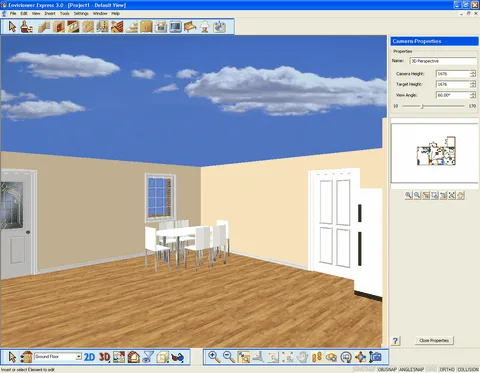Toggle ORTHO mode in status bar
480x373 pixels.
(447, 369)
